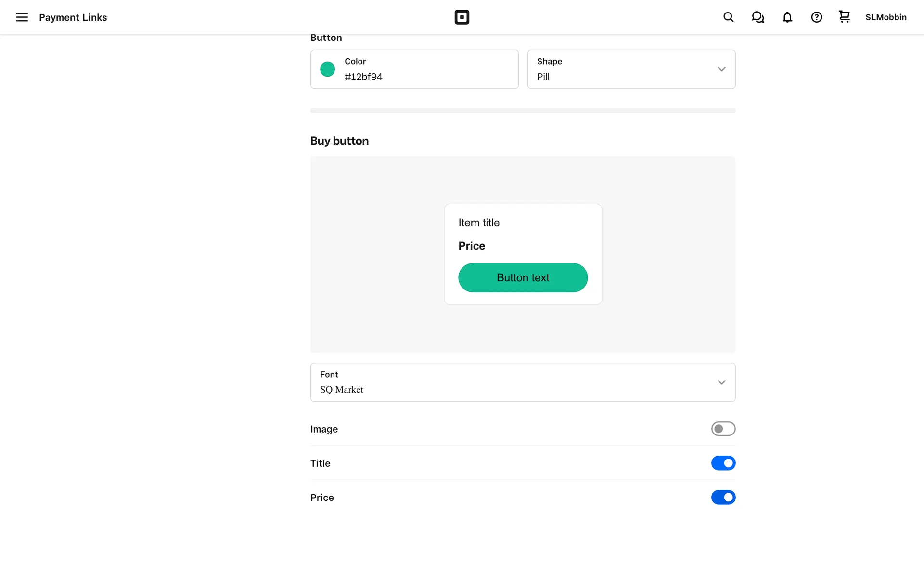Open the help question mark icon
The image size is (924, 578).
point(816,17)
